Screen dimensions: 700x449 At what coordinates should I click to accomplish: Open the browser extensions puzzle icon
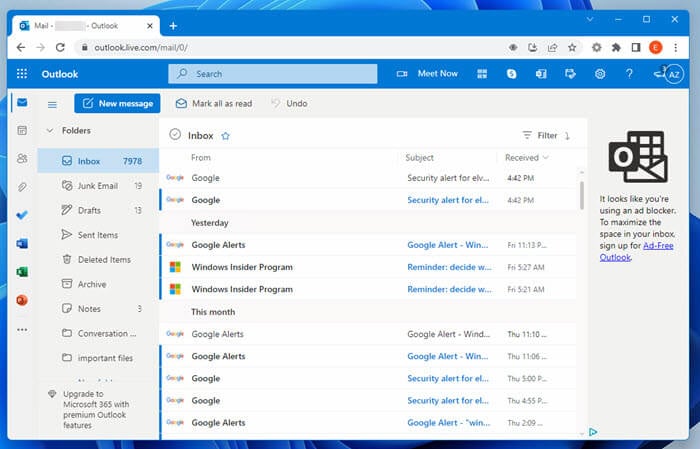pos(616,47)
